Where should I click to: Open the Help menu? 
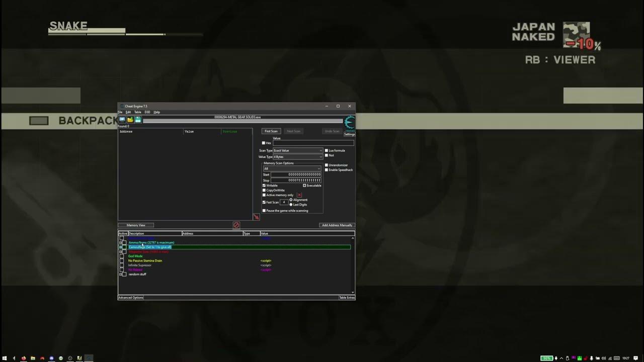point(156,112)
